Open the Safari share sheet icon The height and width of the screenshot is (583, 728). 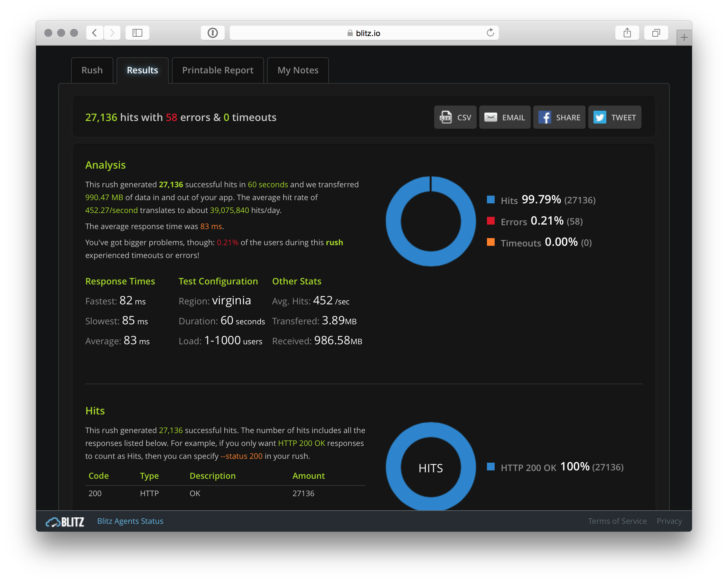click(x=627, y=33)
